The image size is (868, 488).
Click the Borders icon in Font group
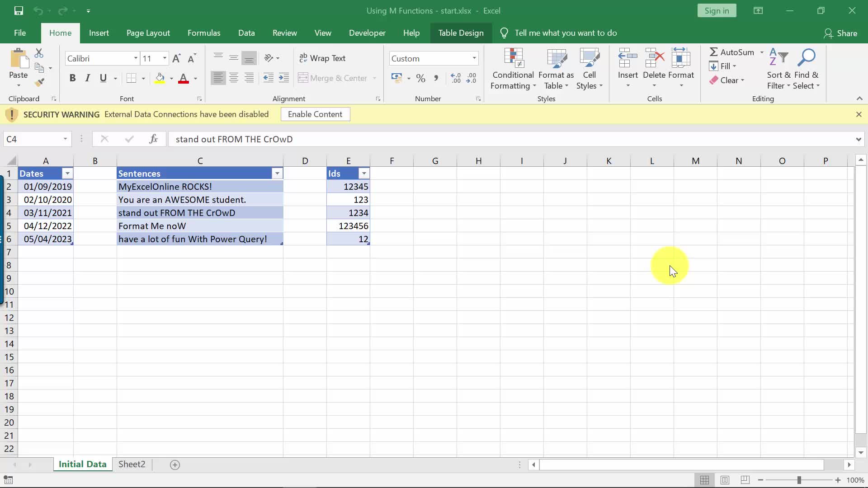131,78
